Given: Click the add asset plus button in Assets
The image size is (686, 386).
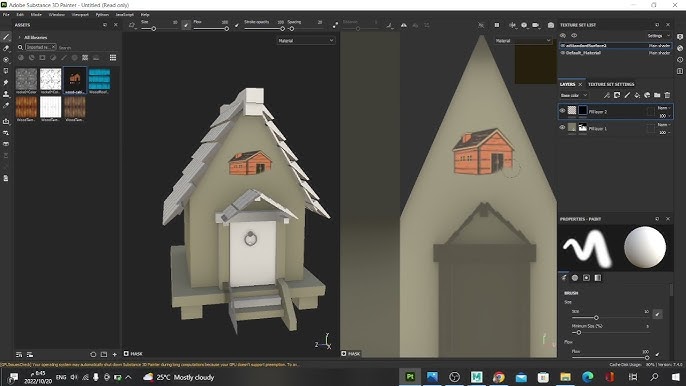Looking at the screenshot, I should [115, 354].
